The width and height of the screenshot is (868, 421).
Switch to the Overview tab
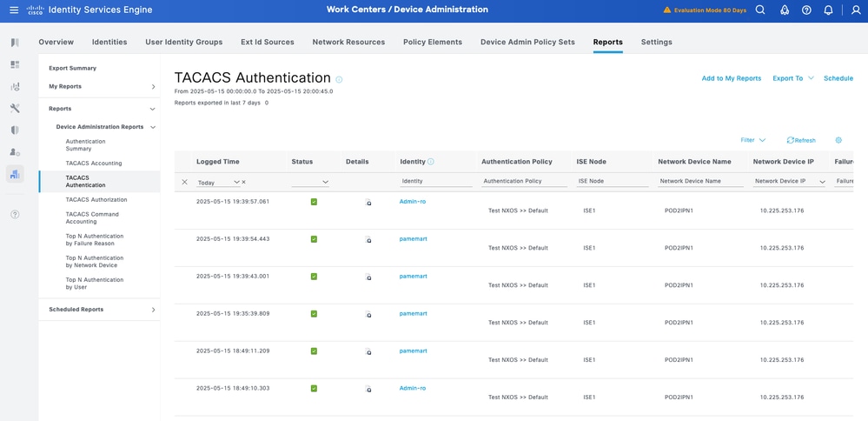(x=56, y=42)
